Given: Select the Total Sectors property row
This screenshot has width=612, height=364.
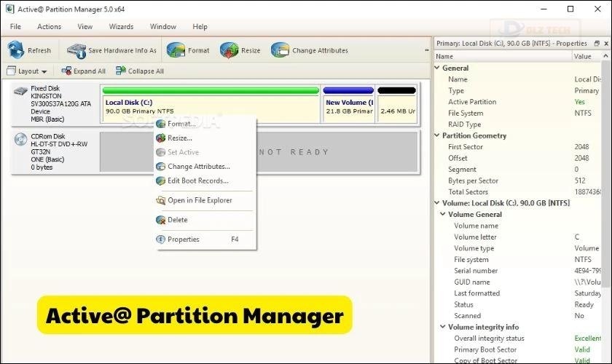Looking at the screenshot, I should pos(517,192).
